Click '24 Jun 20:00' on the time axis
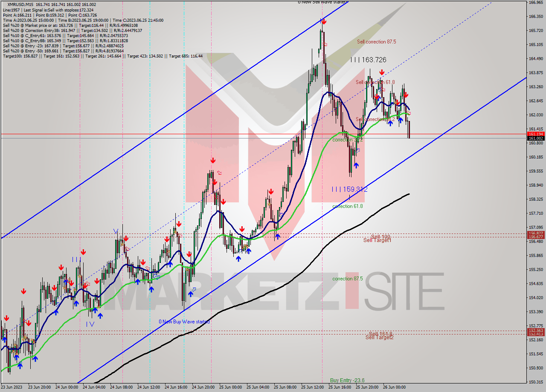This screenshot has width=546, height=392. pos(203,388)
